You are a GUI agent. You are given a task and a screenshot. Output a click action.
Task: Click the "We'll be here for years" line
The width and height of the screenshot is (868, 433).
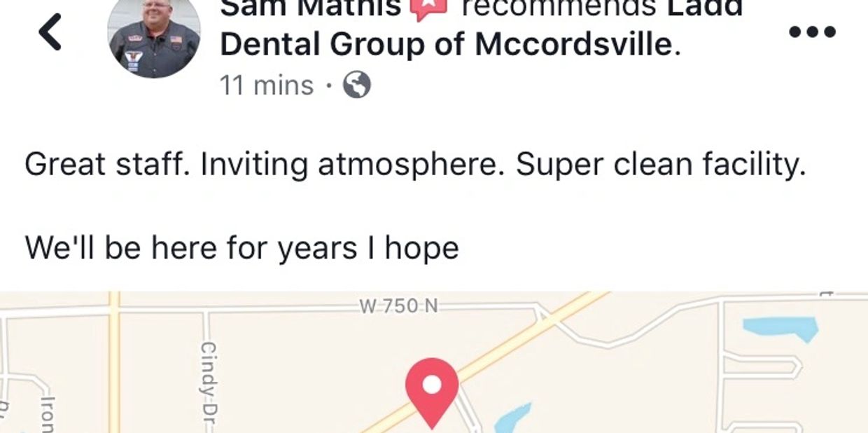click(x=241, y=248)
